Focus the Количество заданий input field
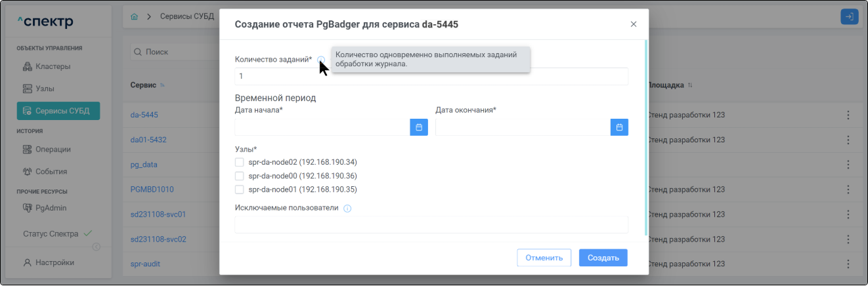 point(431,76)
